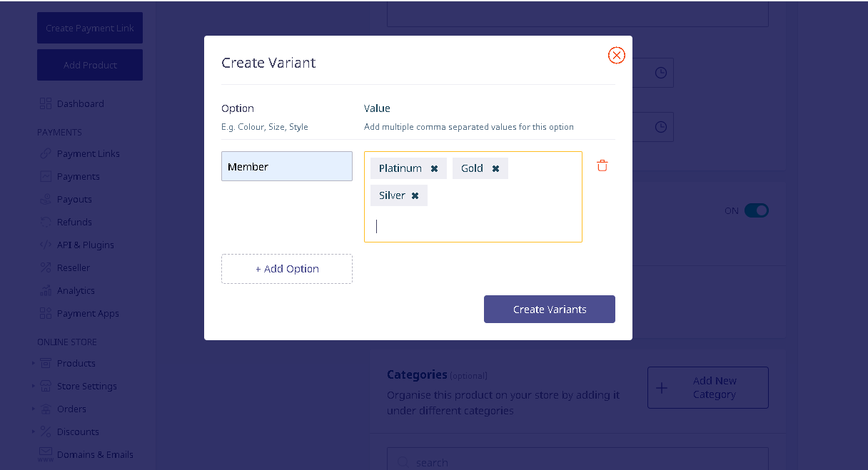868x470 pixels.
Task: Click the + Add Option button
Action: coord(287,269)
